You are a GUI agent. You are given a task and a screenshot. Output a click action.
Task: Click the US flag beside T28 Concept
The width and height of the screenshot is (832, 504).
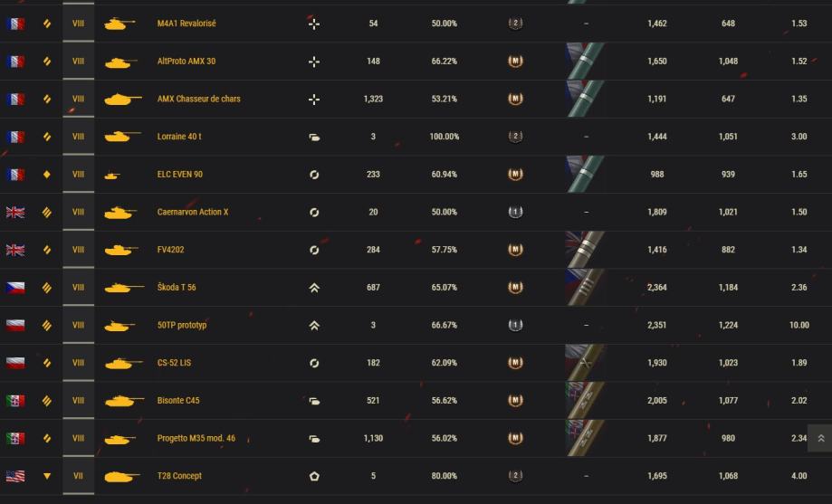pyautogui.click(x=15, y=476)
